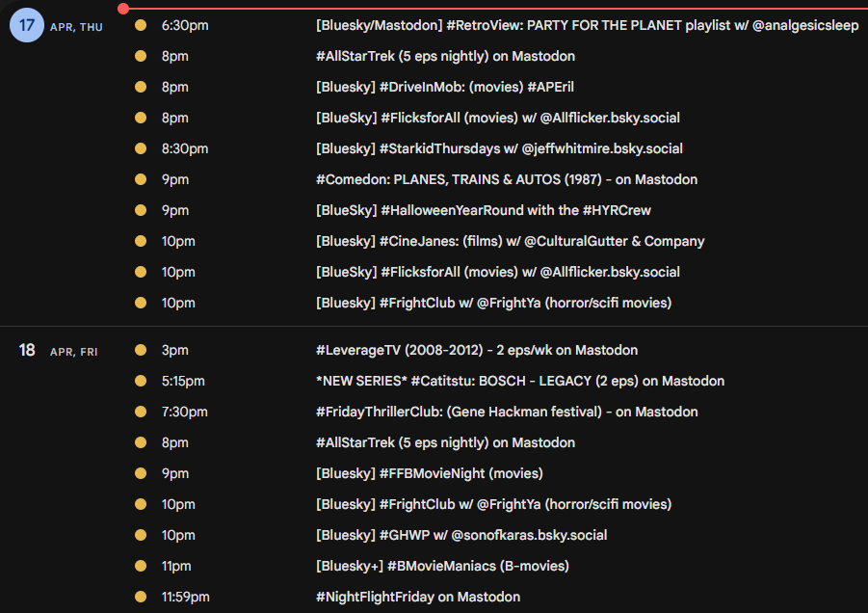
Task: Open the APR, FRI day label
Action: click(x=73, y=352)
